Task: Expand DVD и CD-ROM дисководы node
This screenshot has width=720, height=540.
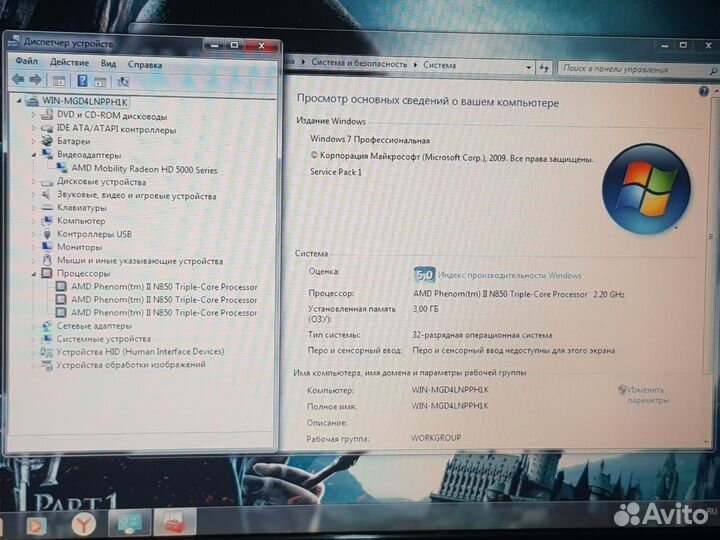Action: coord(34,115)
